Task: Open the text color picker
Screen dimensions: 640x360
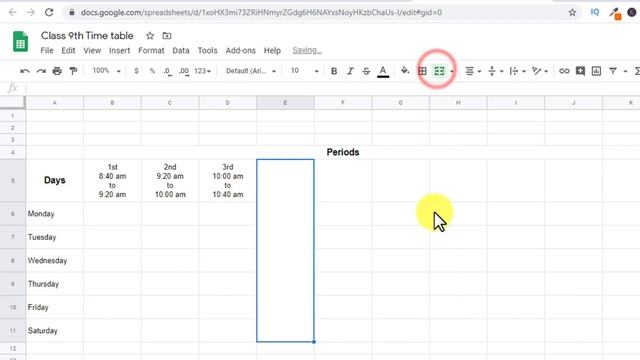Action: coord(383,71)
